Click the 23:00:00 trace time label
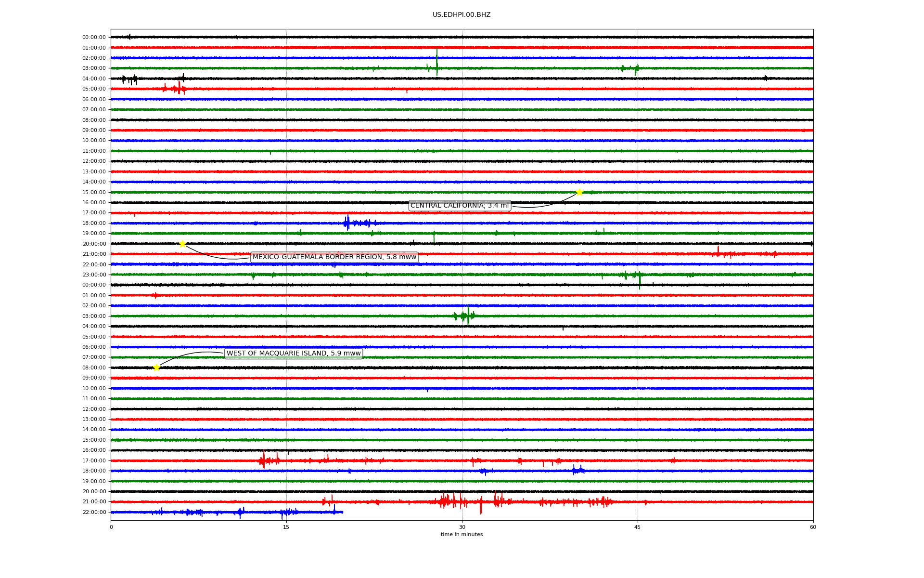Screen dimensions: 924x578 (94, 275)
